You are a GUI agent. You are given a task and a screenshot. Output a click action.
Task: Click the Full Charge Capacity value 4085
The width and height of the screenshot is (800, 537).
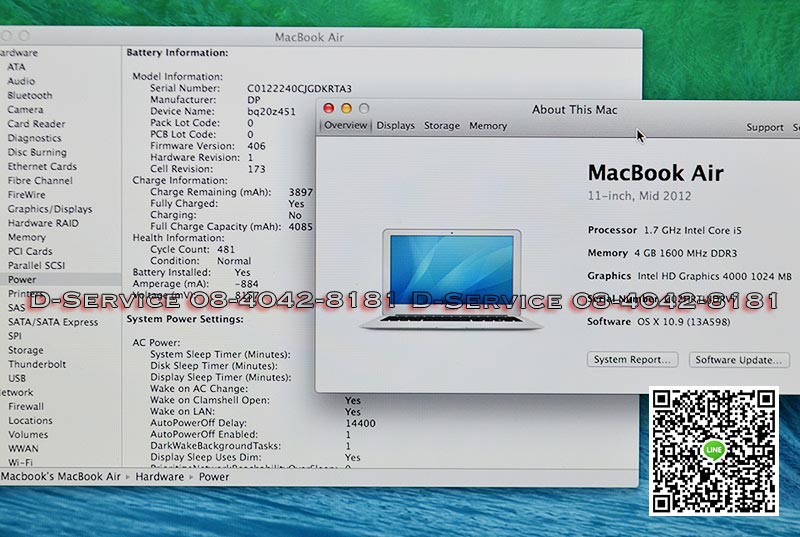(301, 227)
